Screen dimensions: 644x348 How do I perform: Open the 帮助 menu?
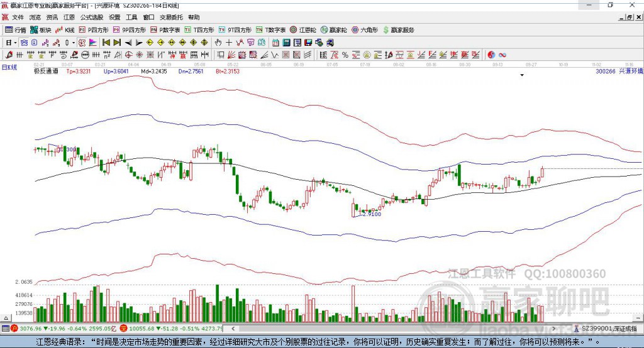194,17
